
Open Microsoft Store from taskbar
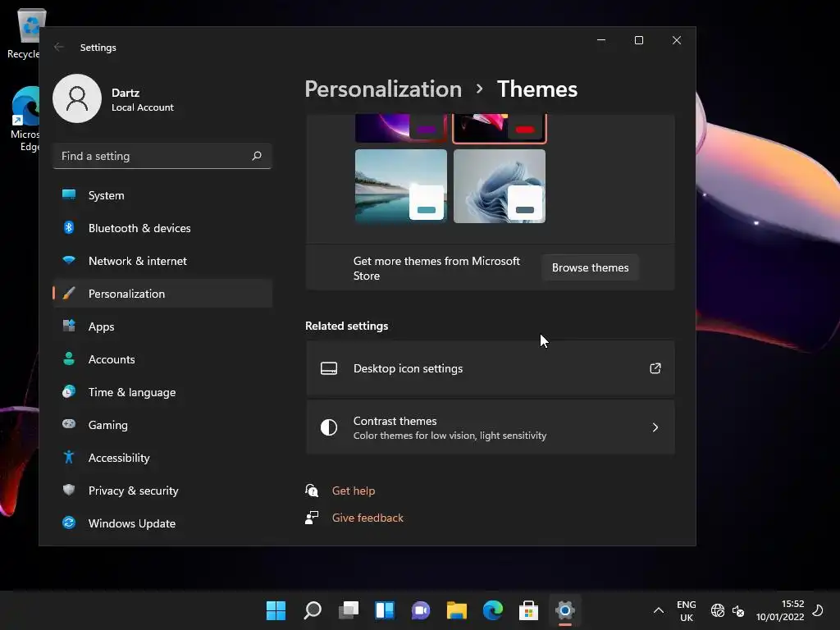tap(529, 610)
